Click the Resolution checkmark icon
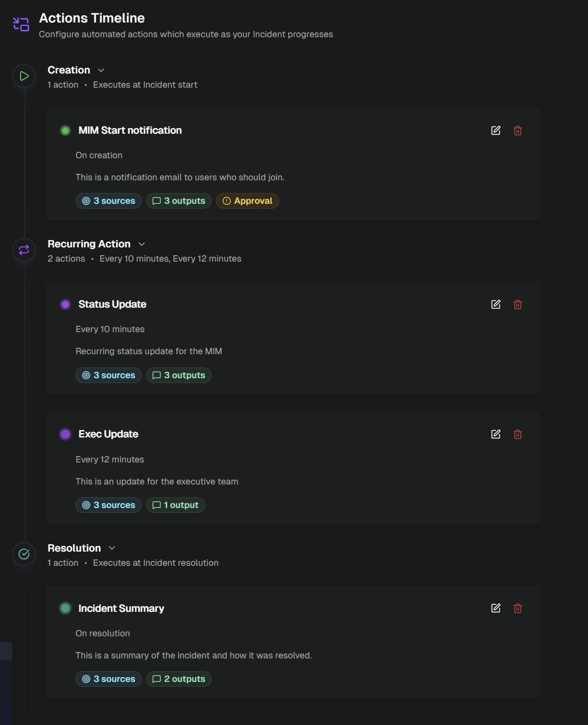The width and height of the screenshot is (588, 725). 24,554
